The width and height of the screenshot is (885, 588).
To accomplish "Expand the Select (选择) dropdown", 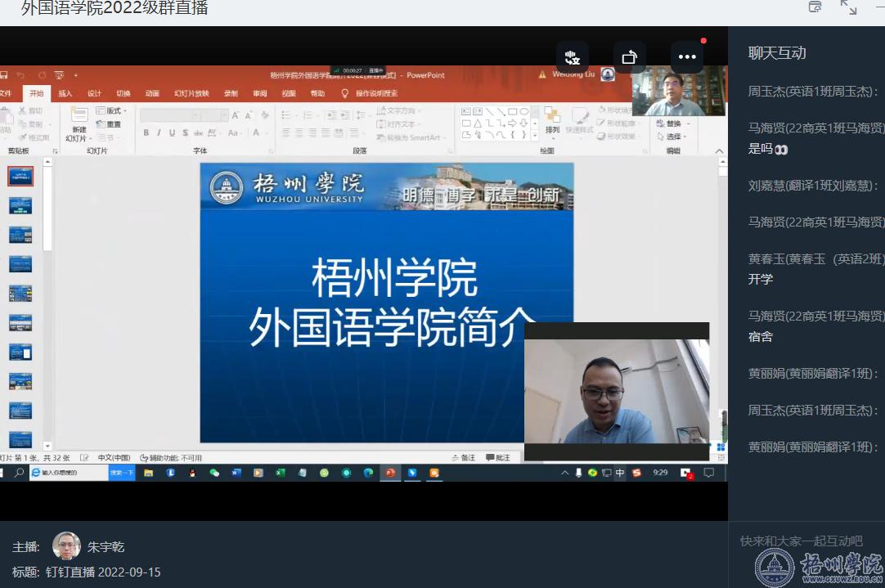I will tap(676, 137).
